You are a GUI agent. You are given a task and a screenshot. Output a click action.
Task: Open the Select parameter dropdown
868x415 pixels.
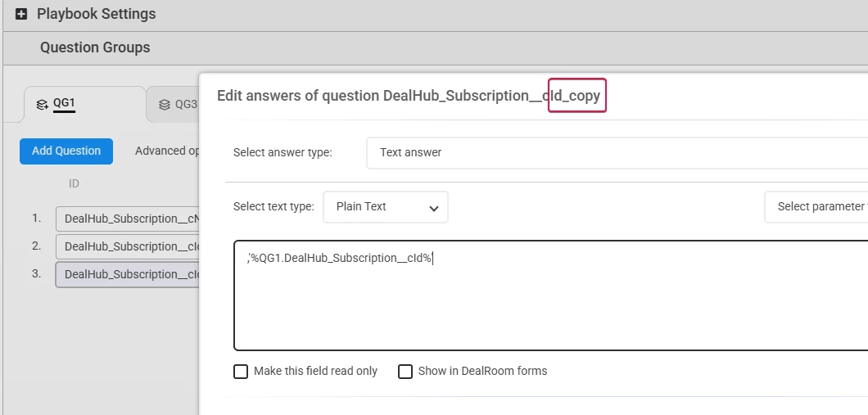816,207
